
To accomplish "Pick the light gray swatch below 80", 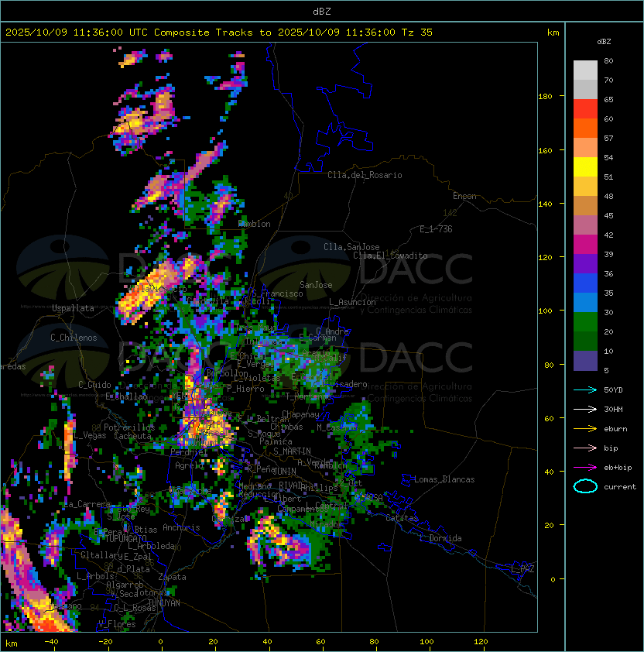I will coord(585,70).
